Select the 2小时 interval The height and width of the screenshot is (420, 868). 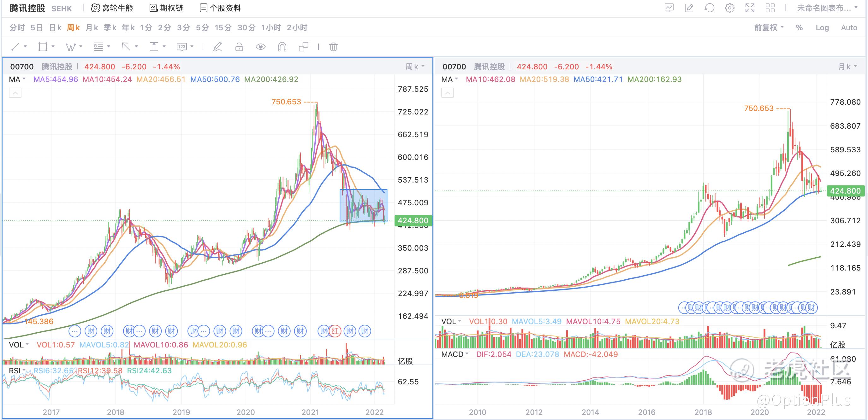click(x=297, y=28)
